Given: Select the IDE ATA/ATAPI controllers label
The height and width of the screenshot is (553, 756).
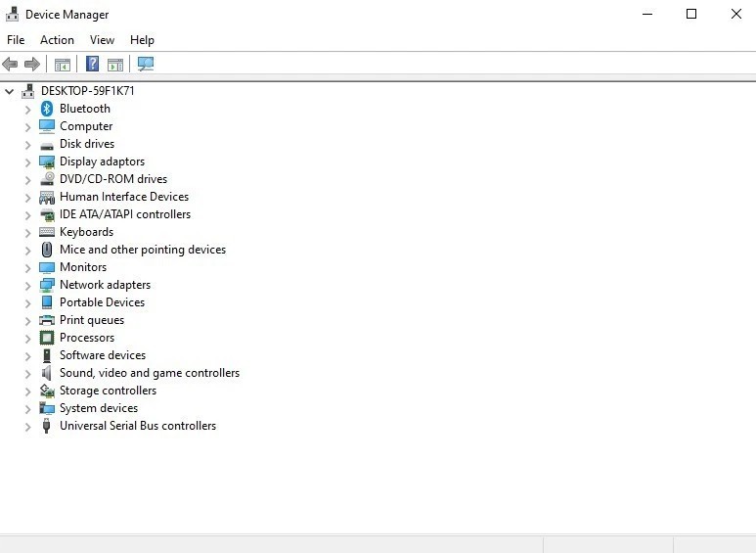Looking at the screenshot, I should [x=125, y=214].
